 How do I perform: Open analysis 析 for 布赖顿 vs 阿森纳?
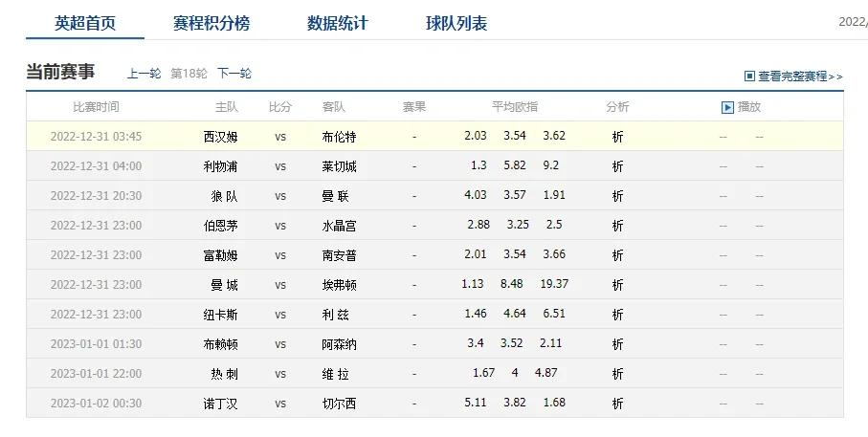tap(618, 344)
